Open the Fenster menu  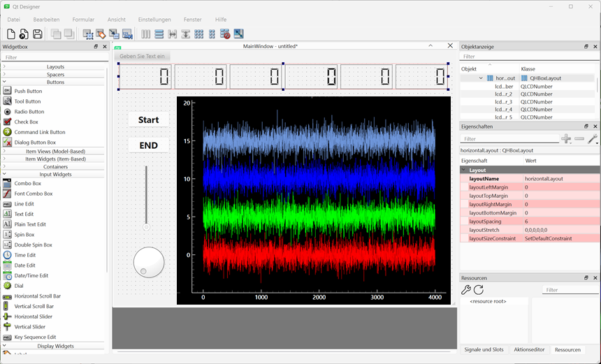click(192, 20)
